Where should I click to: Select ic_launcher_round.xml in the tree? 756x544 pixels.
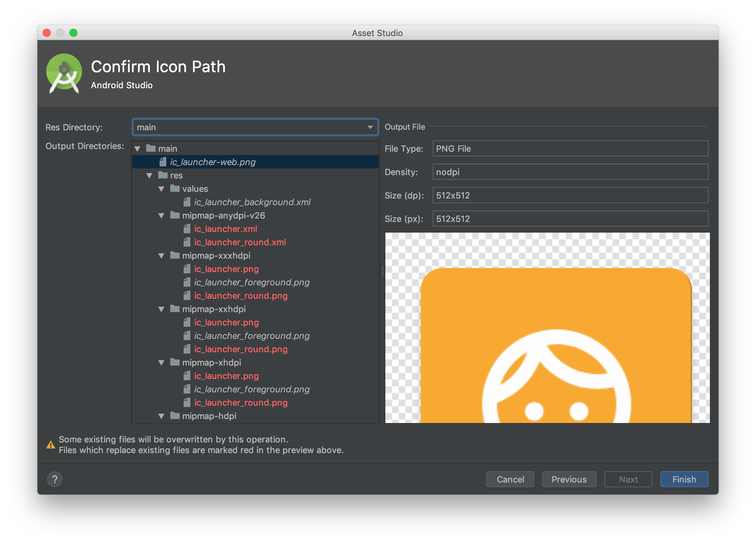pyautogui.click(x=240, y=242)
